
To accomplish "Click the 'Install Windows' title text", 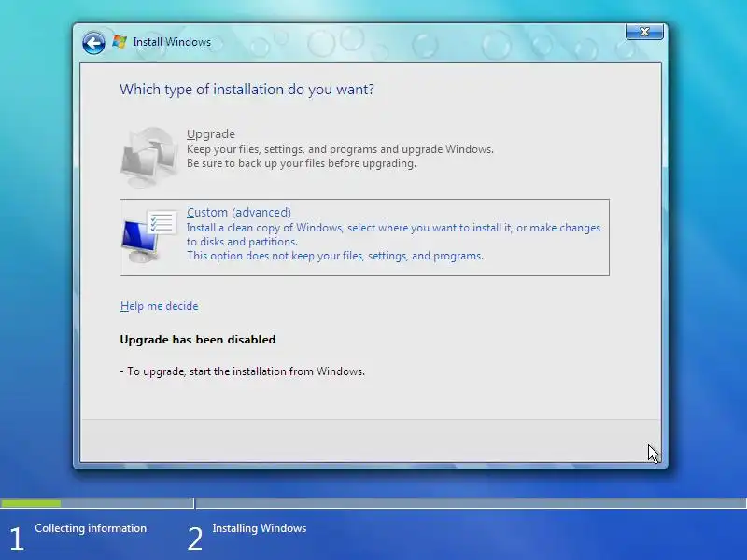I will [172, 42].
